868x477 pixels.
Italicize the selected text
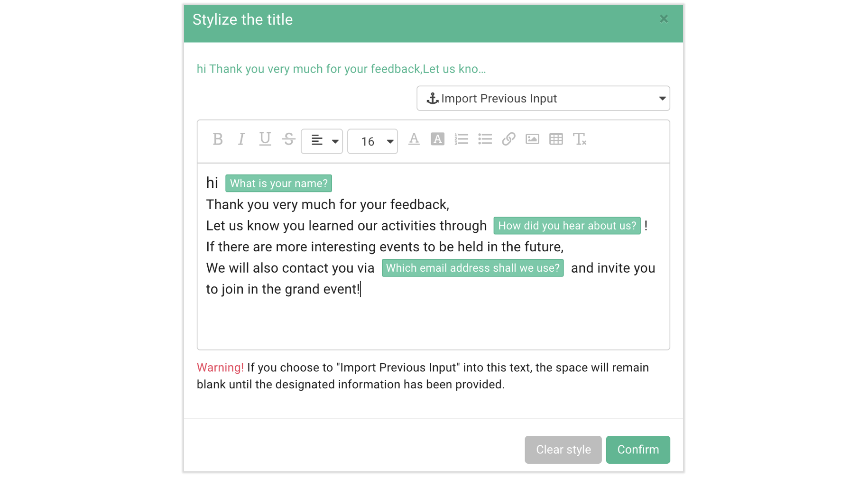(241, 139)
